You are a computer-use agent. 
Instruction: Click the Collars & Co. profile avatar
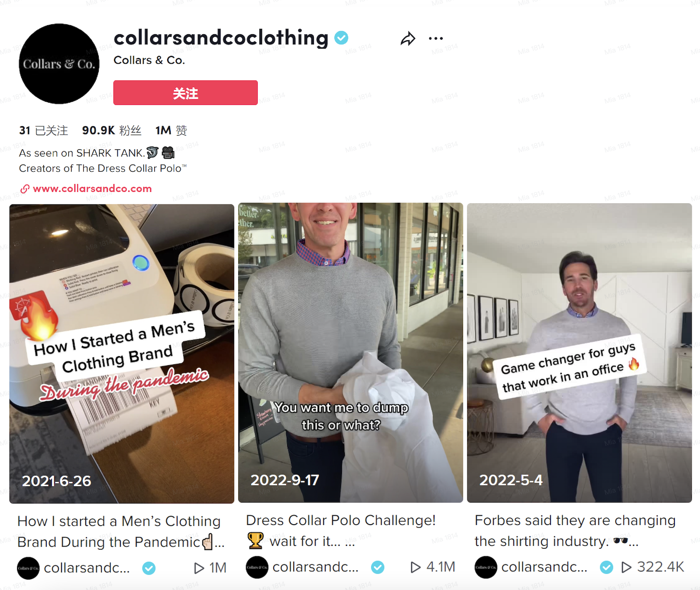(x=59, y=64)
